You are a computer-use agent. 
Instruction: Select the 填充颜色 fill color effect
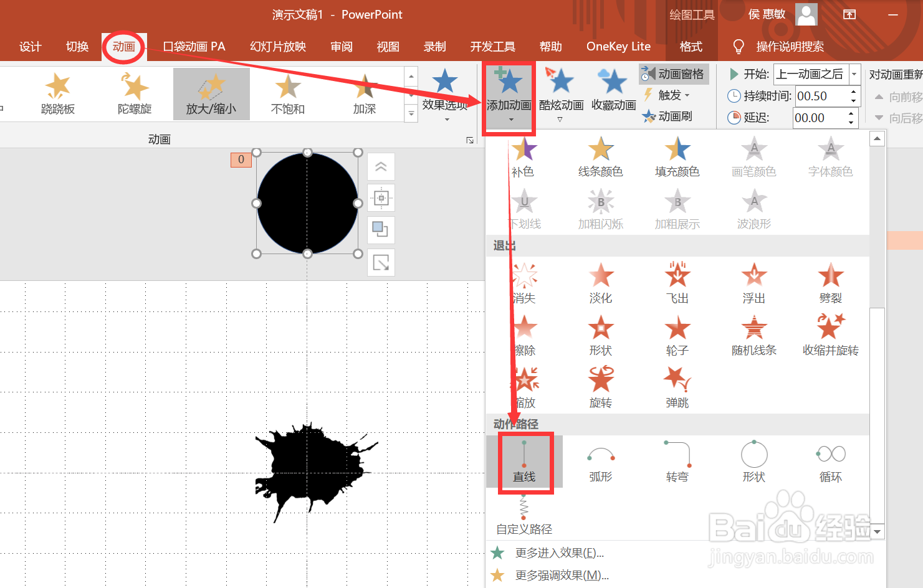(x=677, y=157)
